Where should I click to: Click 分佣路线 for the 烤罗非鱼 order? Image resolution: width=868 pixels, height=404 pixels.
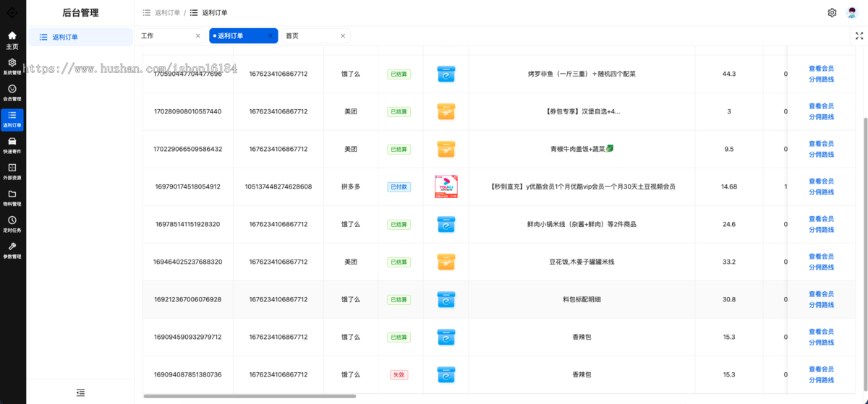pos(821,79)
